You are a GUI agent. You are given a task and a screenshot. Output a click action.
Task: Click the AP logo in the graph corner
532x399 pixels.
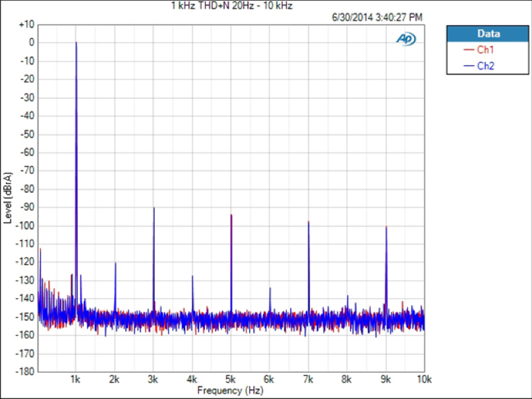(405, 39)
